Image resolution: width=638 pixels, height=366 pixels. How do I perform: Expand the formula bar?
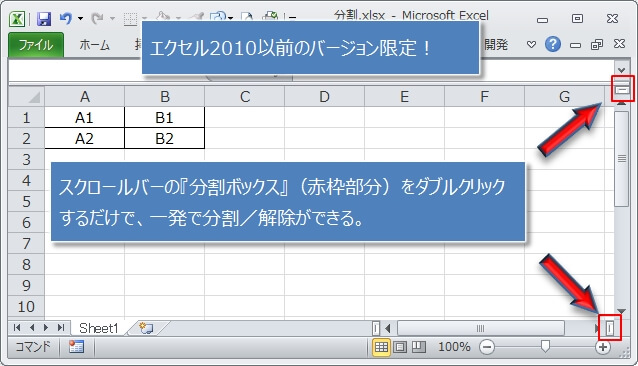coord(621,70)
